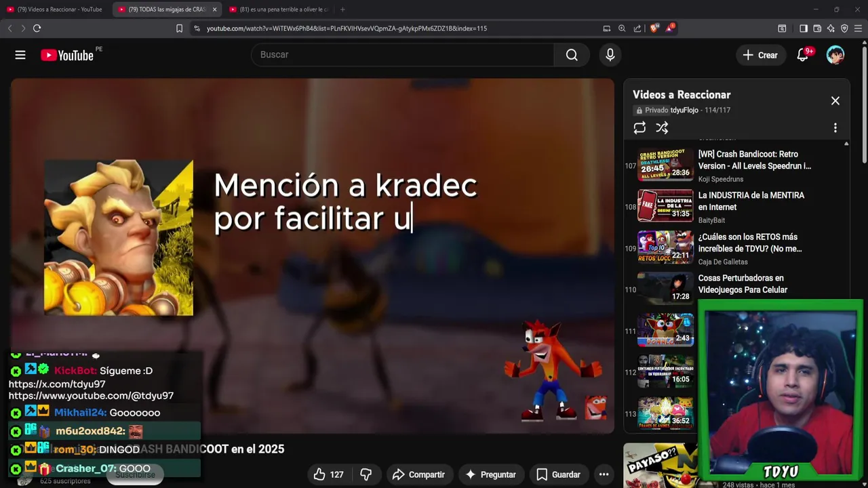Click Compartir to share the video
Image resolution: width=868 pixels, height=488 pixels.
point(418,474)
